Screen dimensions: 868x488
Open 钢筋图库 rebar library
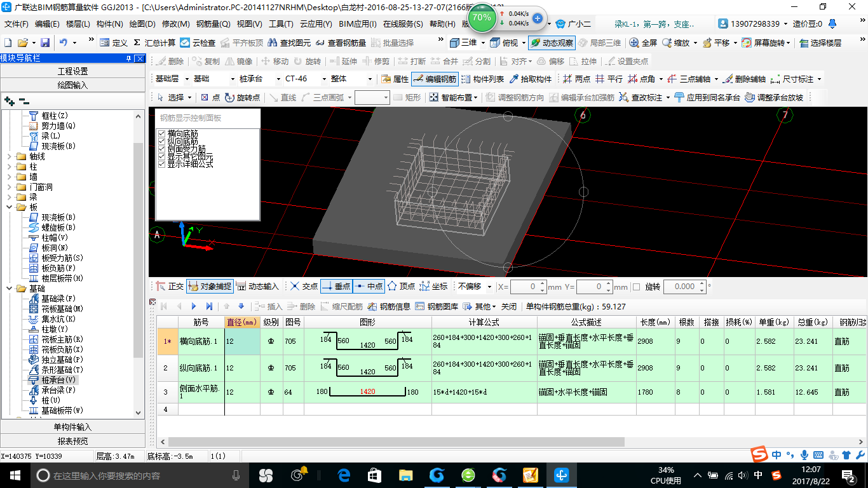[x=437, y=306]
